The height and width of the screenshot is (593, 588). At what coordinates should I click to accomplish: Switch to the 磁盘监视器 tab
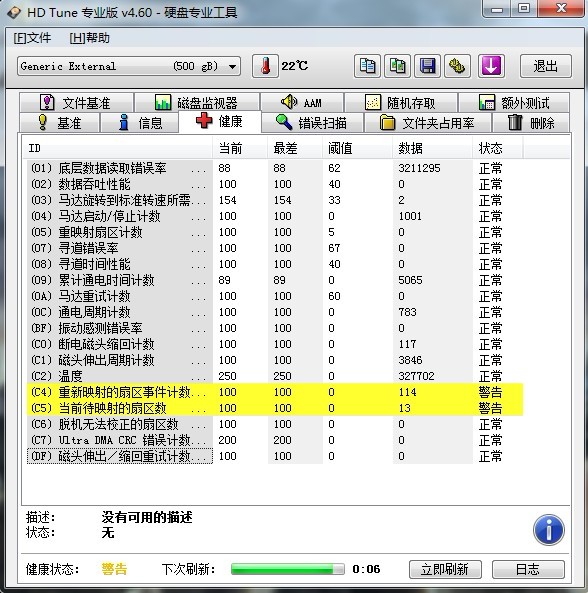coord(197,102)
